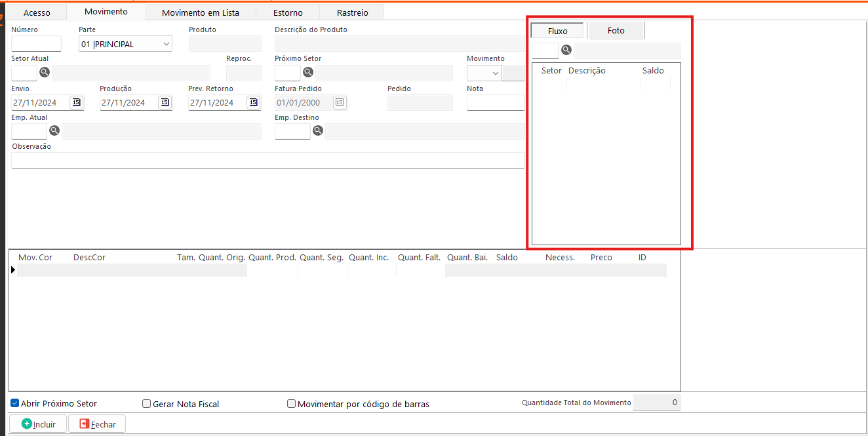Screen dimensions: 868x436
Task: Click the Número input field
Action: [x=36, y=44]
